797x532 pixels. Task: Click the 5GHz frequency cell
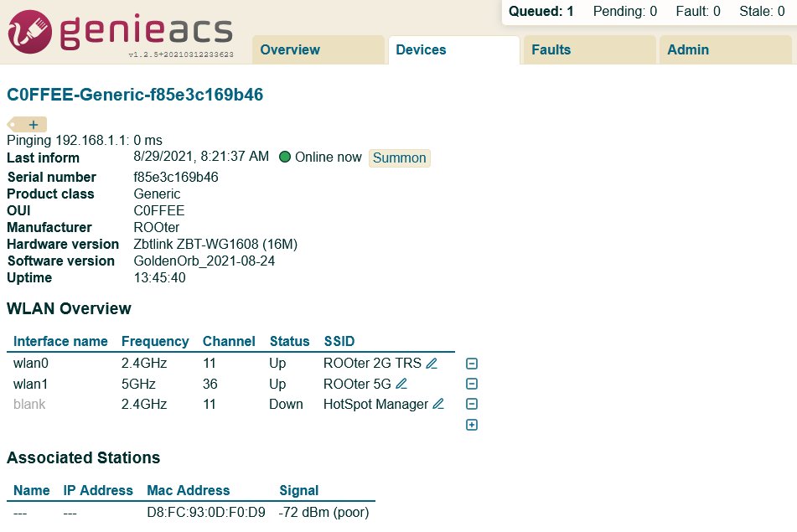138,384
